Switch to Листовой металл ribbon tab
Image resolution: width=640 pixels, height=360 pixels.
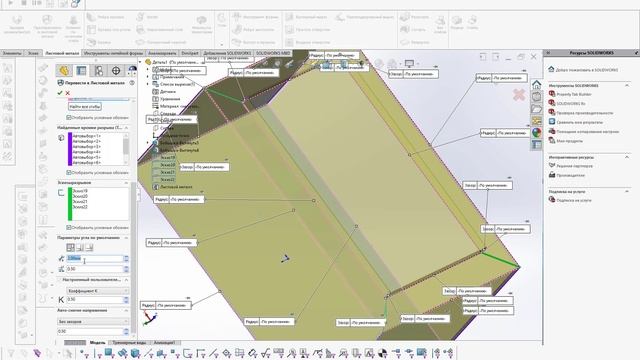(62, 53)
